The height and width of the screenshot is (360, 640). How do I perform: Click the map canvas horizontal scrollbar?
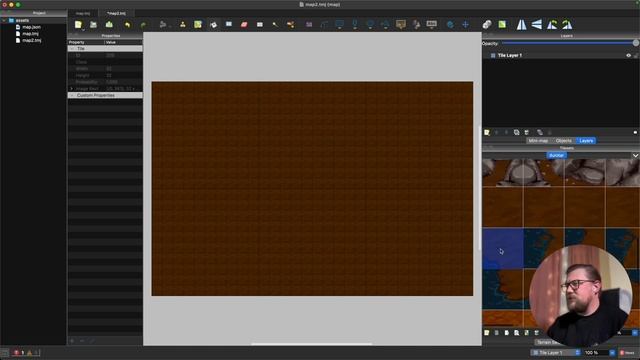coord(312,344)
